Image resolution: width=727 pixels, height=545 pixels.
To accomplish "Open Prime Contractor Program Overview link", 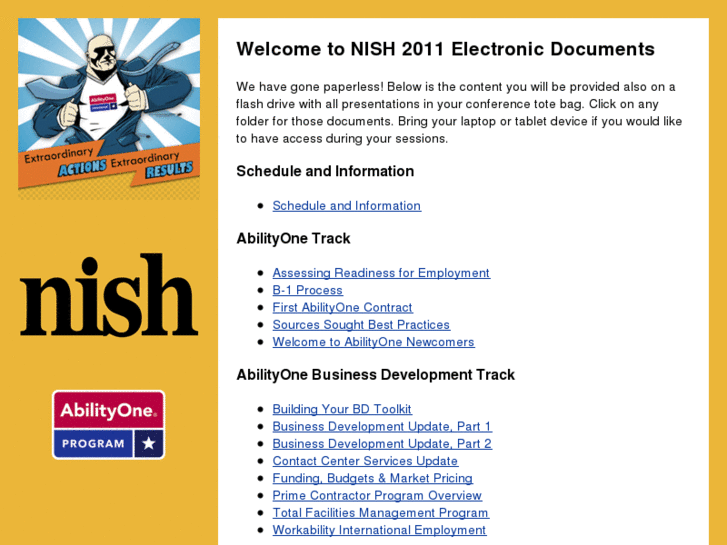I will pyautogui.click(x=377, y=495).
